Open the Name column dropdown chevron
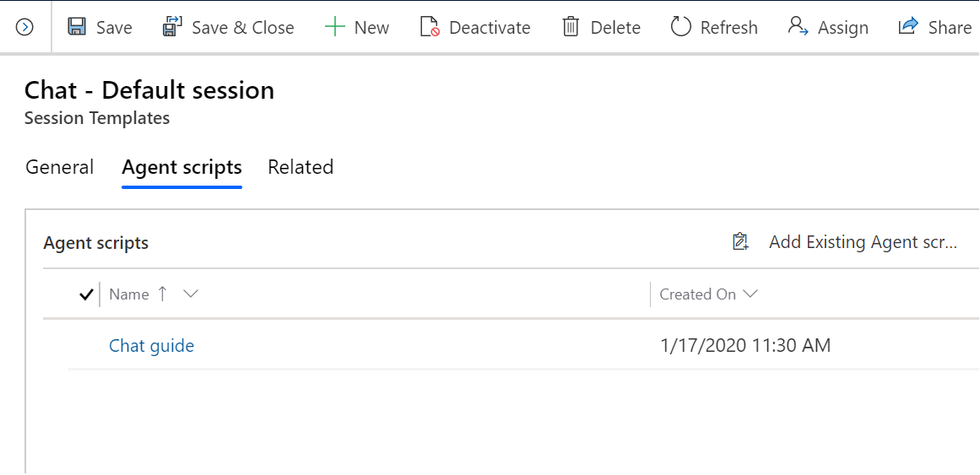 click(x=191, y=294)
